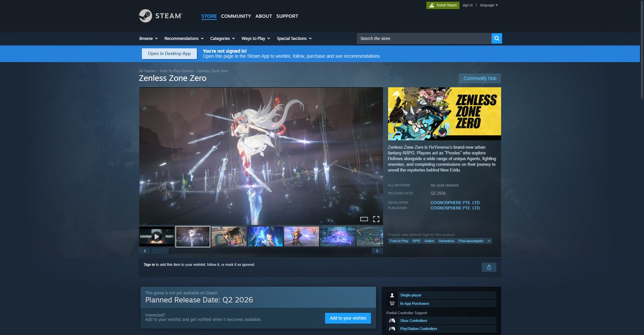
Task: Select the video trailer thumbnail with play icon
Action: coord(157,236)
